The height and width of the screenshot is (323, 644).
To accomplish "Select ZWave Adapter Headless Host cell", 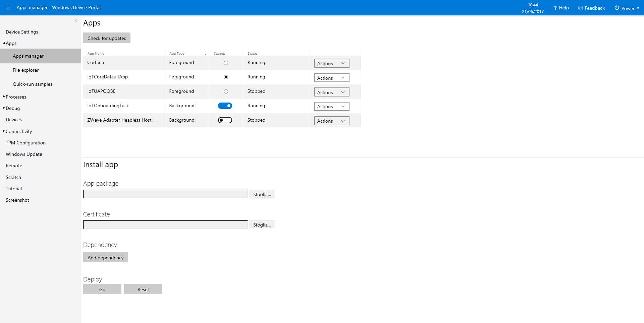I will point(119,120).
